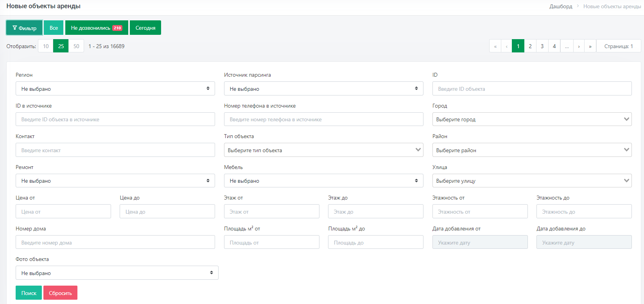Focus the Страница page number field

[x=619, y=46]
